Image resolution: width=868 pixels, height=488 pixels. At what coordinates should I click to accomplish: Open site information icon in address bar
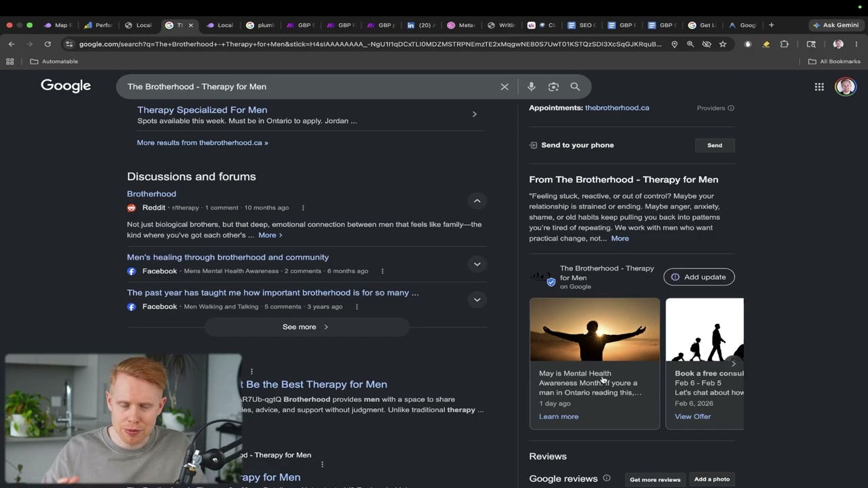[x=68, y=44]
